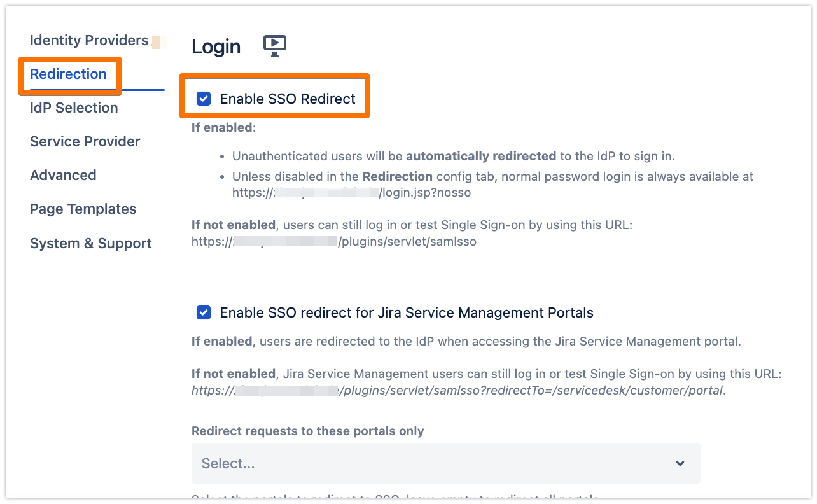This screenshot has height=504, width=817.
Task: Click the servicedesk customer portal redirect URL
Action: (458, 390)
